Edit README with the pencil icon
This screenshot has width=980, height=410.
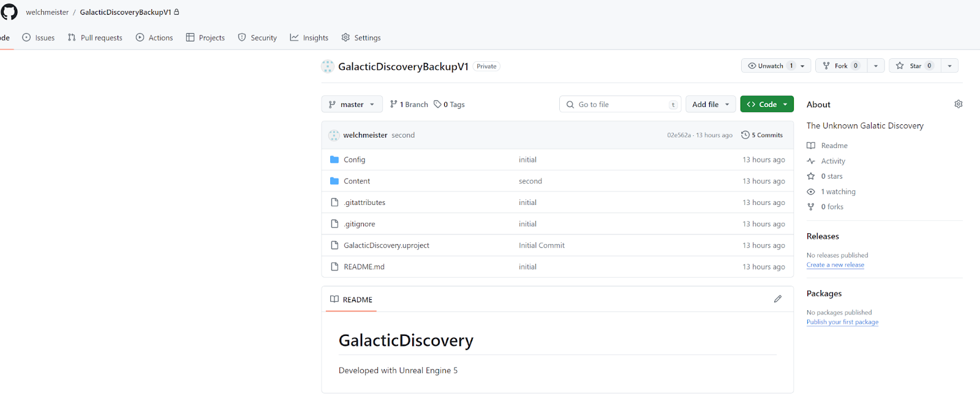point(778,299)
